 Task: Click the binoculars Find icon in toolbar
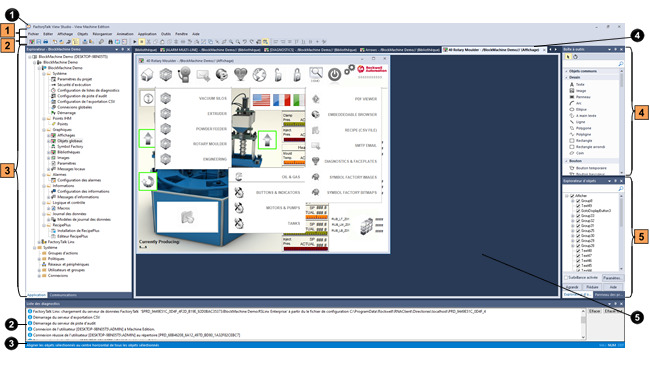pos(110,41)
